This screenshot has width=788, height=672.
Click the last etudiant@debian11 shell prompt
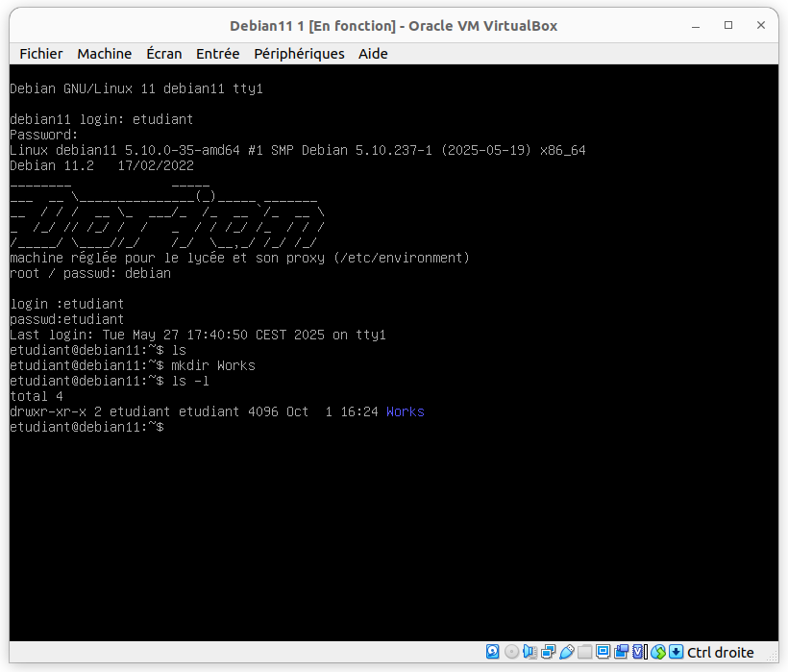pos(86,427)
